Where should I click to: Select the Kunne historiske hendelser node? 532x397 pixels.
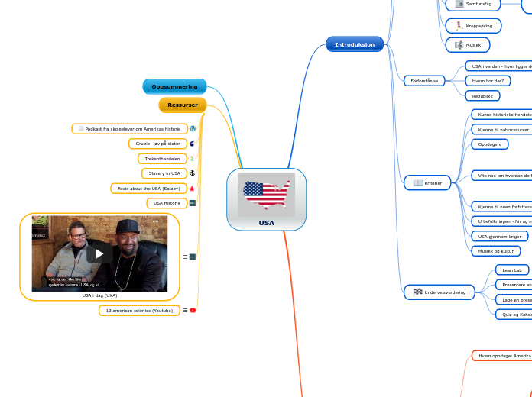(x=501, y=115)
